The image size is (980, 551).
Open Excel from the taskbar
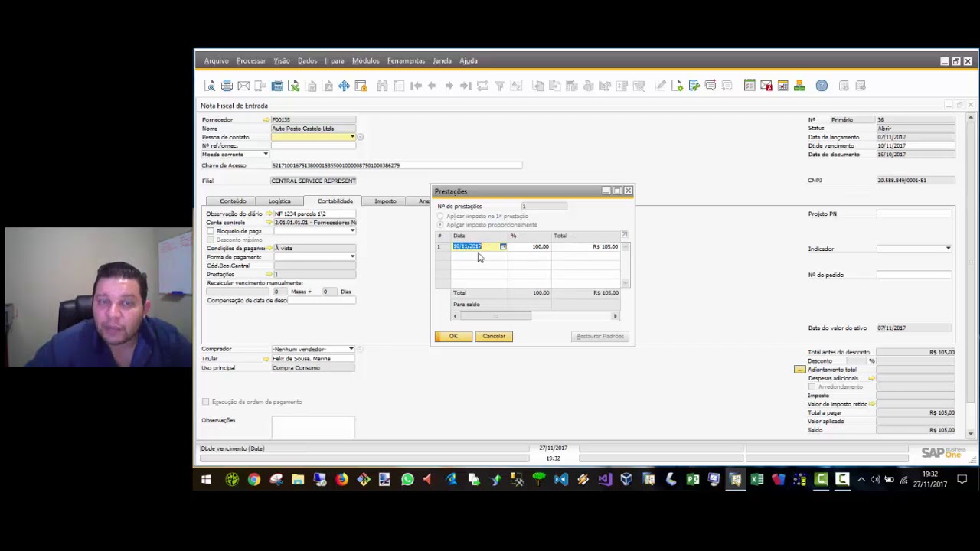pyautogui.click(x=757, y=480)
